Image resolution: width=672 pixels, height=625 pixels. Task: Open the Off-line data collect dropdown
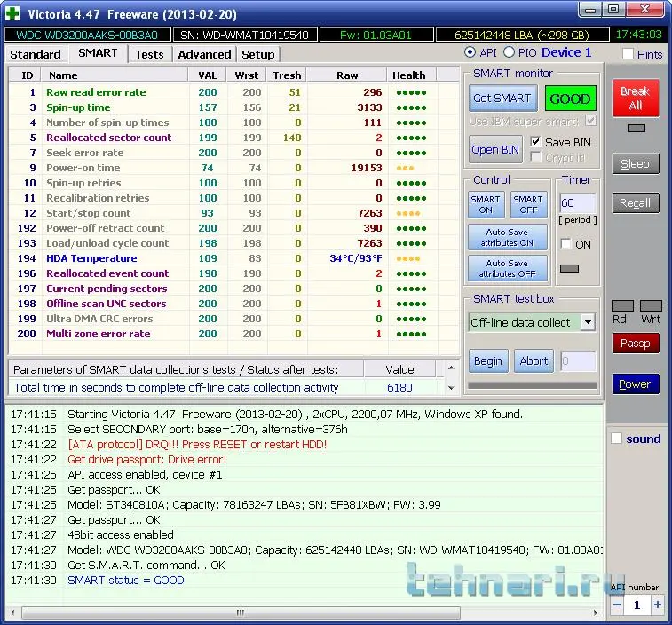click(588, 322)
